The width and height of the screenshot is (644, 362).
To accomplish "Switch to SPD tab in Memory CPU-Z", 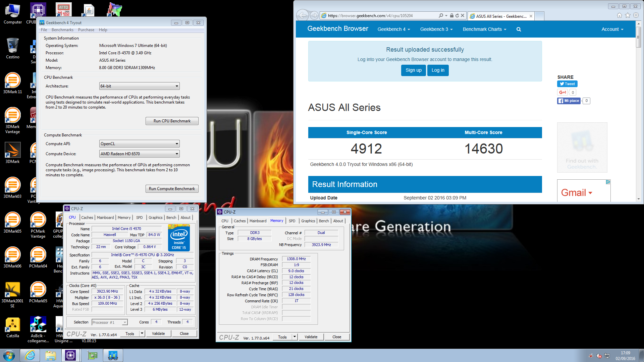I will click(292, 221).
